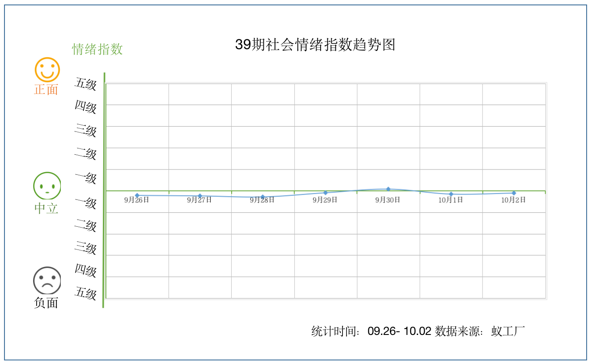Select the data point marker above 9月30日
592x364 pixels.
click(x=388, y=189)
